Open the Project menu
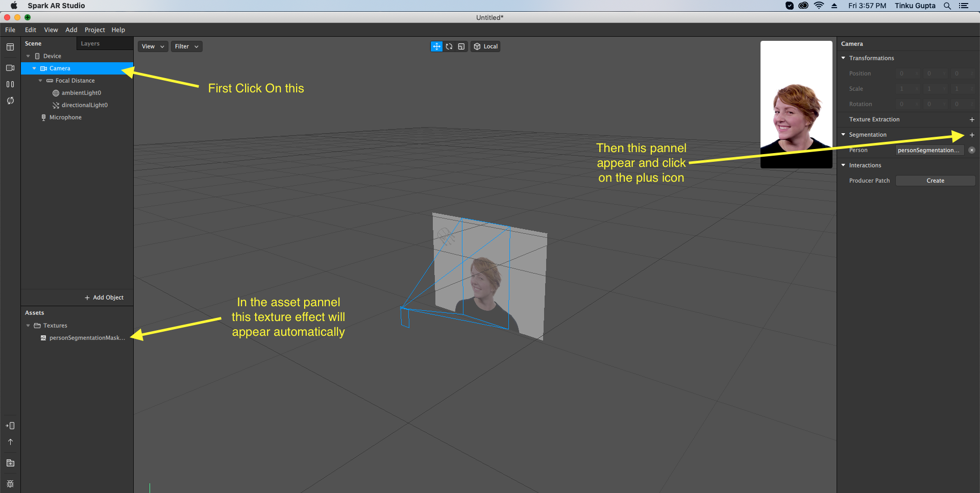The width and height of the screenshot is (980, 493). (94, 30)
